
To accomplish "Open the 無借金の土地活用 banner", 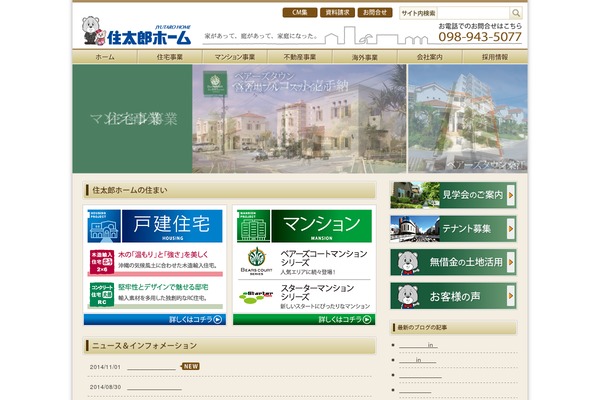I will [453, 262].
